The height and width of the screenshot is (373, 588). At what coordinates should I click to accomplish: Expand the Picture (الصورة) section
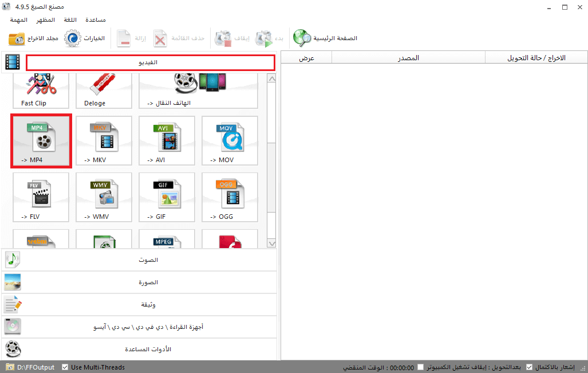tap(139, 282)
